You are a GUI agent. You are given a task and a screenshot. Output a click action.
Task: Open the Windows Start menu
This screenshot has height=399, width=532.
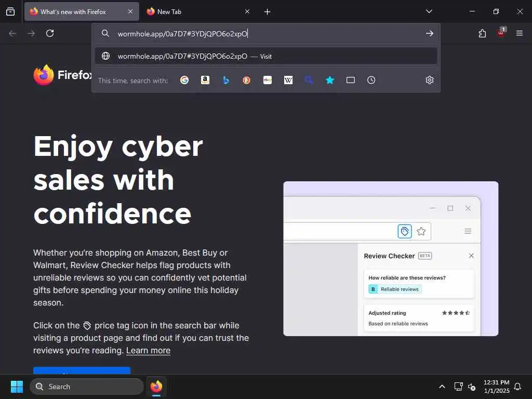tap(17, 387)
